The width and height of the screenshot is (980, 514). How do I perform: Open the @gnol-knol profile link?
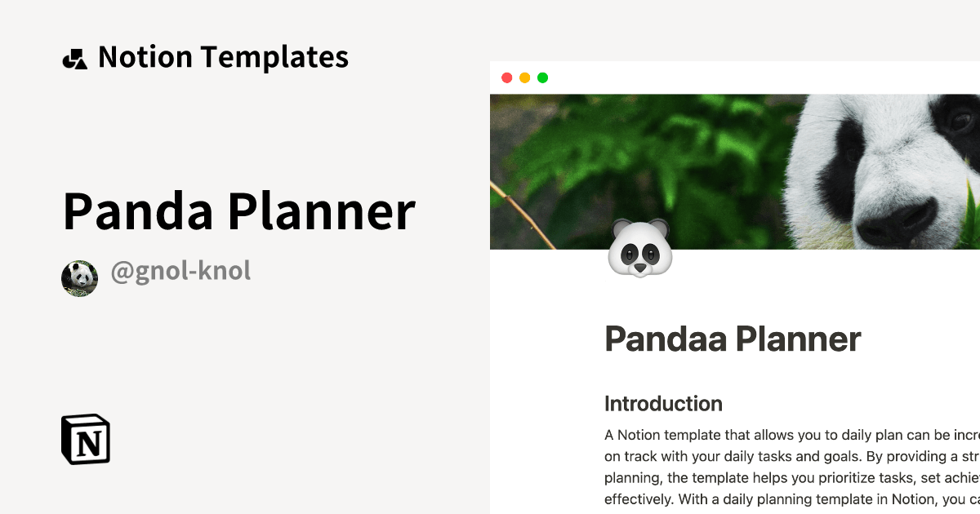pos(179,269)
